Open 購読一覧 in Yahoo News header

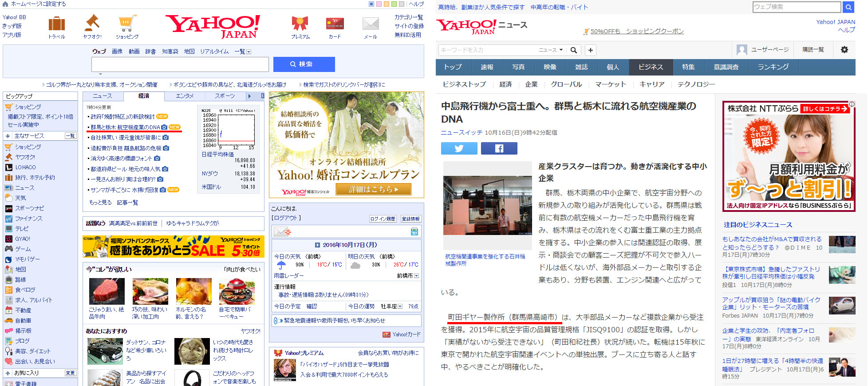[x=813, y=50]
